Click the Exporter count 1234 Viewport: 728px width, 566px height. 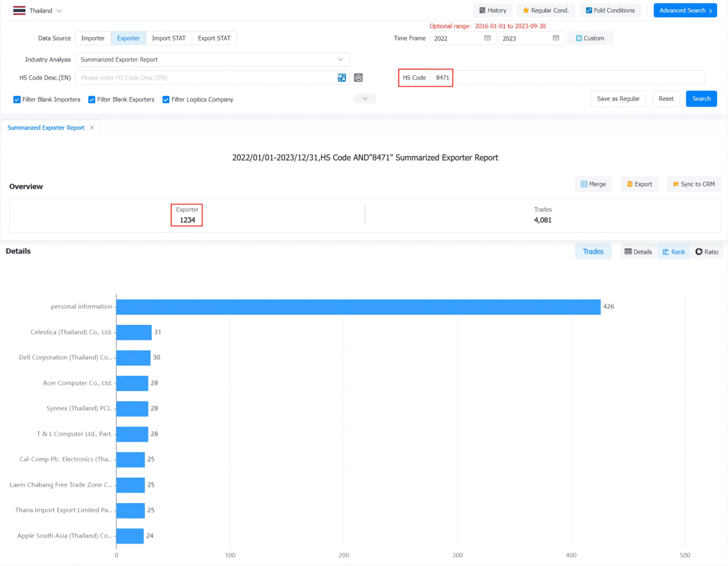tap(187, 220)
